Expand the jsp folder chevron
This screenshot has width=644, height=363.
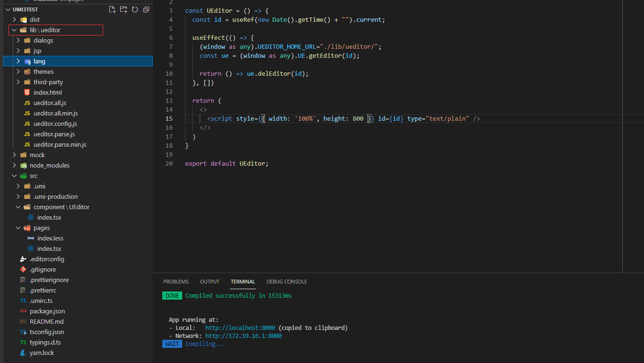(18, 51)
